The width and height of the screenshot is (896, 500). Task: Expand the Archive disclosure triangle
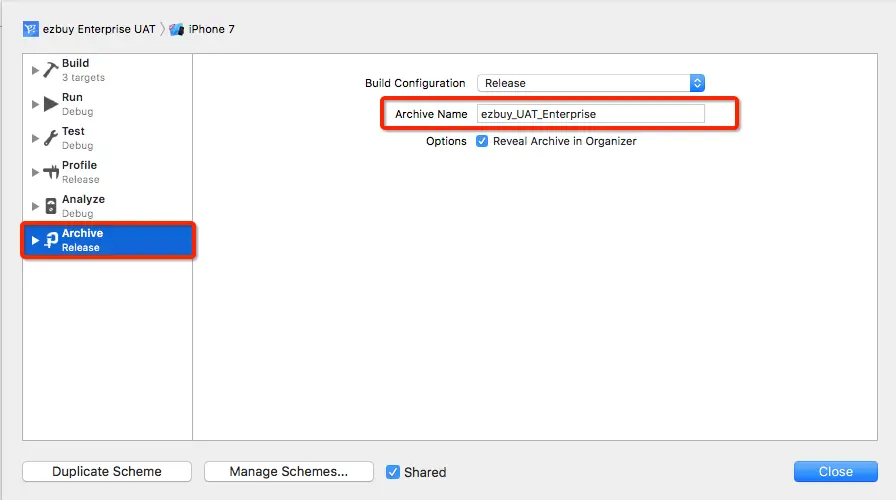[35, 241]
